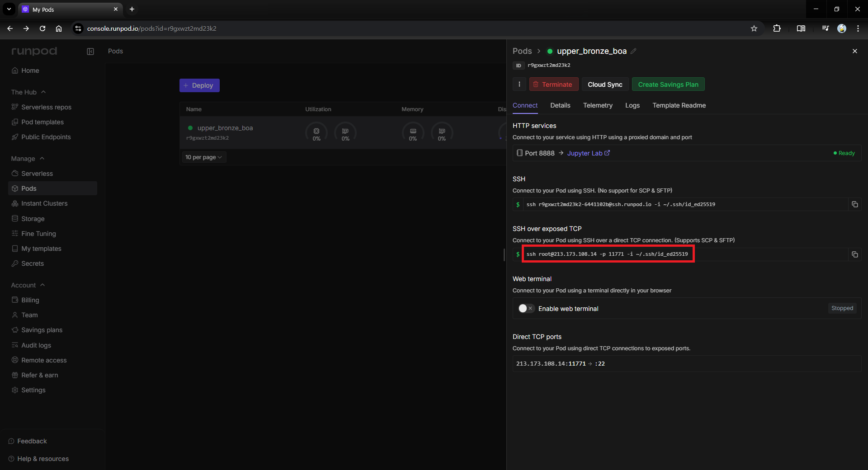Screen dimensions: 868x470
Task: Open the Chrome three-dot menu
Action: coord(858,28)
